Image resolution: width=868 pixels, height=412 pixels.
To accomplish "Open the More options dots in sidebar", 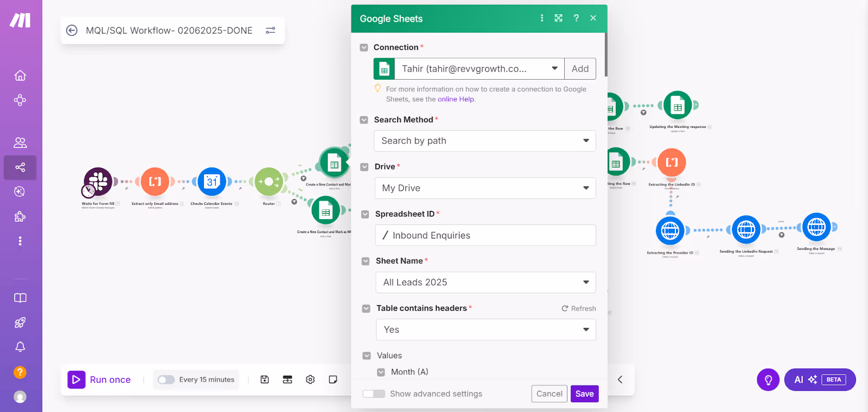I will [20, 241].
